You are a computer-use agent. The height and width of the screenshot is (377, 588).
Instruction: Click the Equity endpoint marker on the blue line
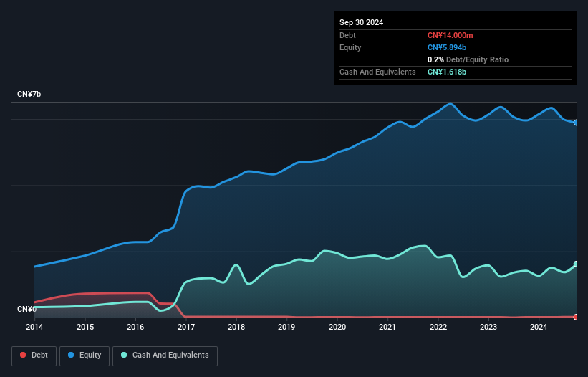click(576, 123)
